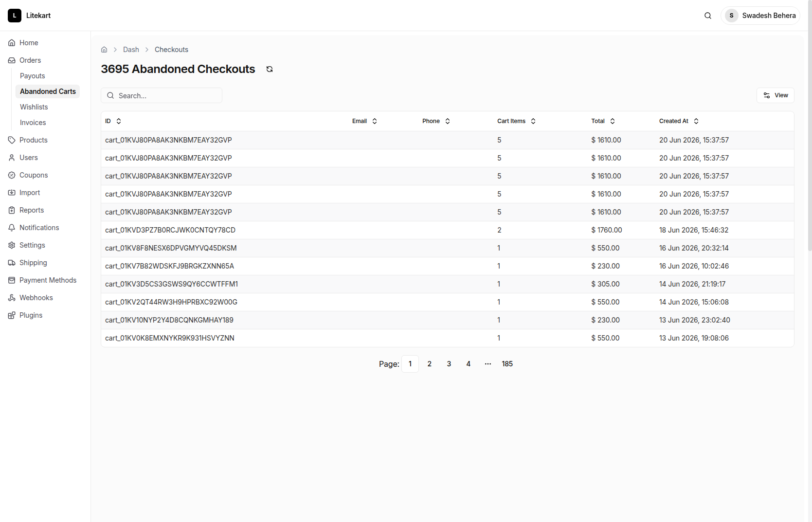This screenshot has width=812, height=522.
Task: Sort by the Created At column arrows
Action: coord(696,121)
